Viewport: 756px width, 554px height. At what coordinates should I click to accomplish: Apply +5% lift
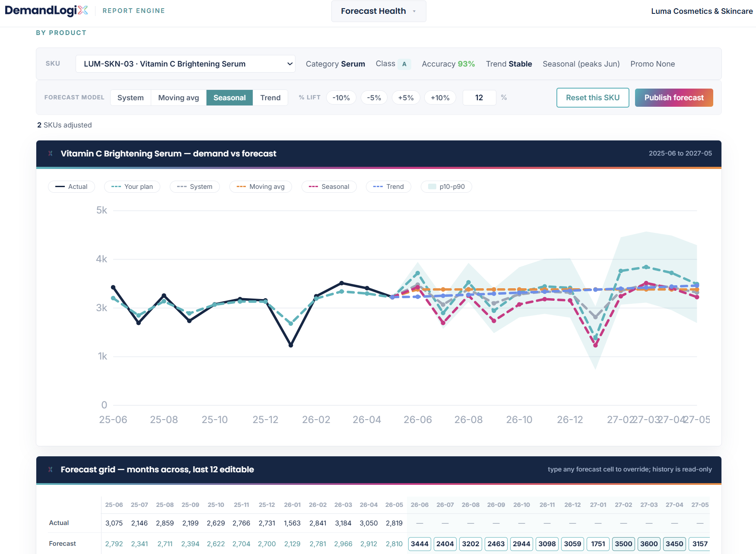click(406, 98)
